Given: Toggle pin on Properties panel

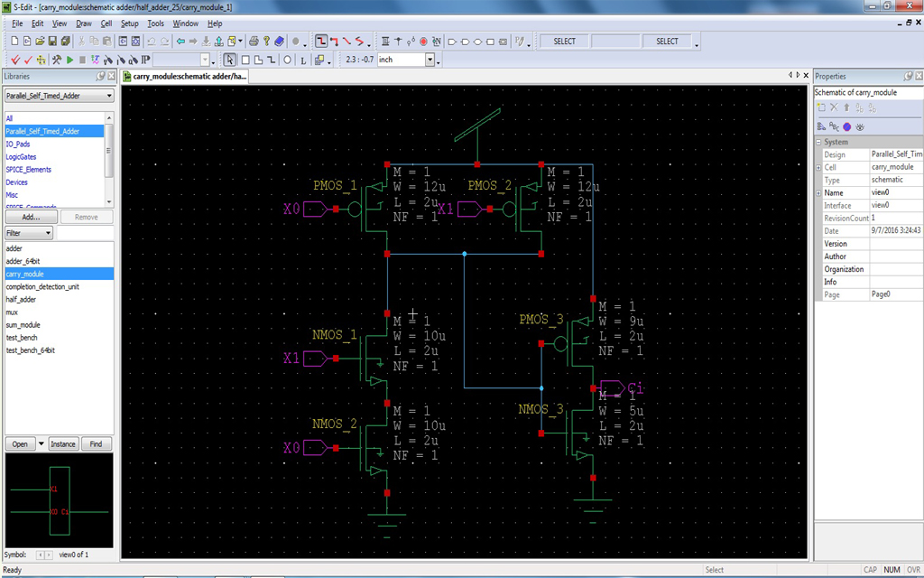Looking at the screenshot, I should click(908, 76).
